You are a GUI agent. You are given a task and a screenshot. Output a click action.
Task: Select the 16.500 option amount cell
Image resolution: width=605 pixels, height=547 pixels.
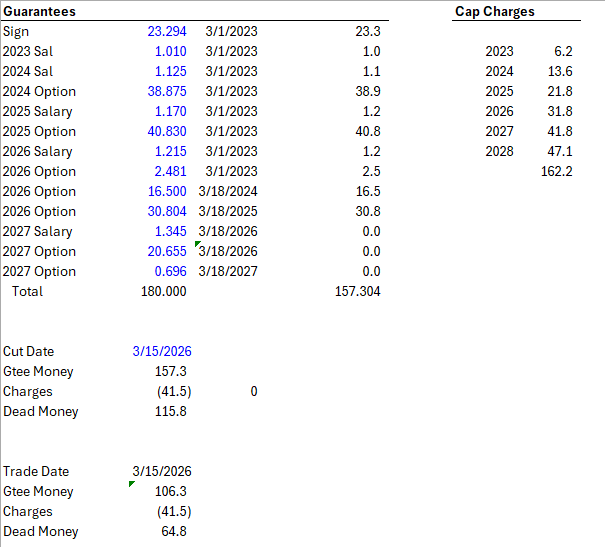coord(167,191)
